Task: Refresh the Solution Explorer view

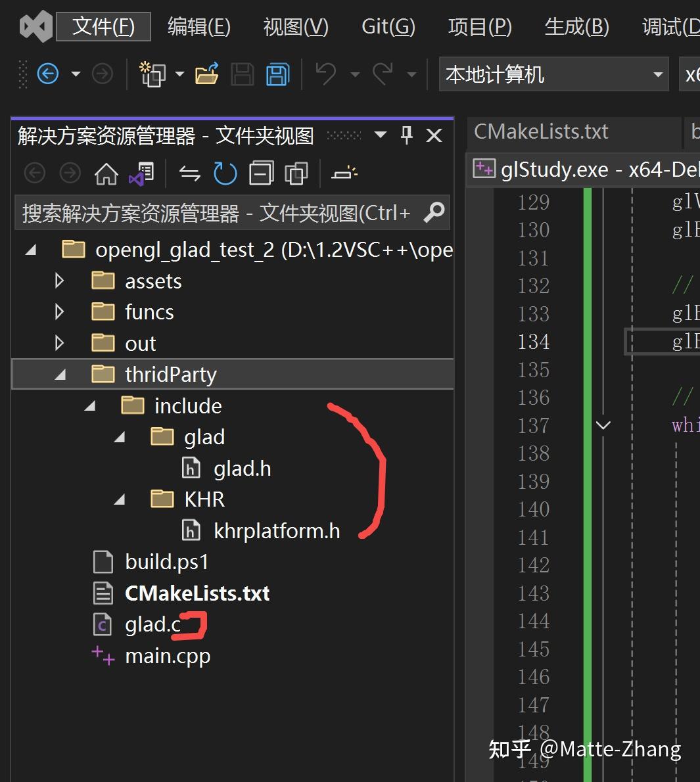Action: pyautogui.click(x=225, y=173)
